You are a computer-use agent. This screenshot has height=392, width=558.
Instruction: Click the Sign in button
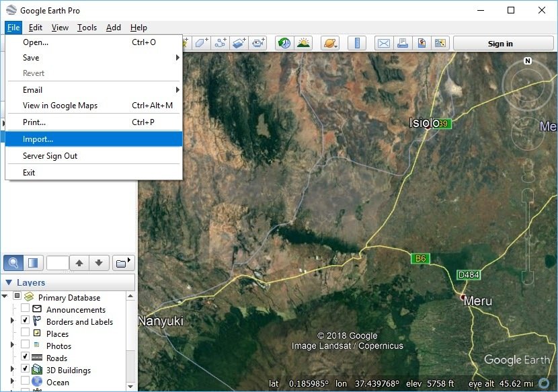coord(503,44)
